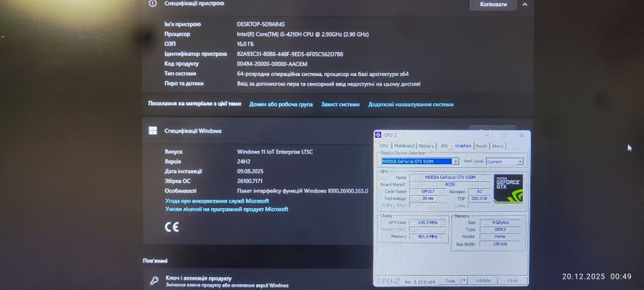Click the Memory Type value DDR3
The image size is (644, 290).
(x=500, y=229)
